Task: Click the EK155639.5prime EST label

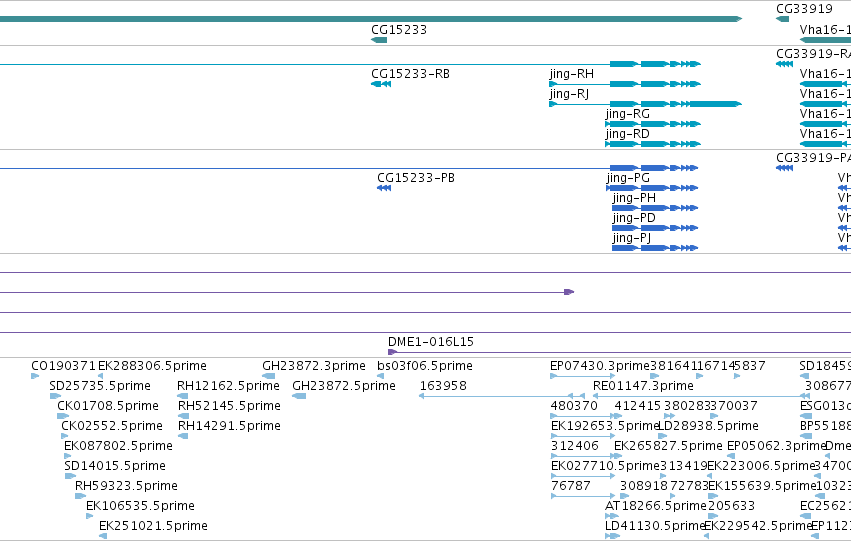Action: coord(760,486)
